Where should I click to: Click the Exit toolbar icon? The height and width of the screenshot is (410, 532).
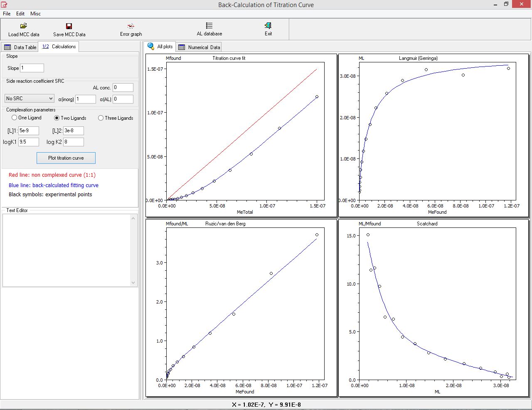[268, 26]
